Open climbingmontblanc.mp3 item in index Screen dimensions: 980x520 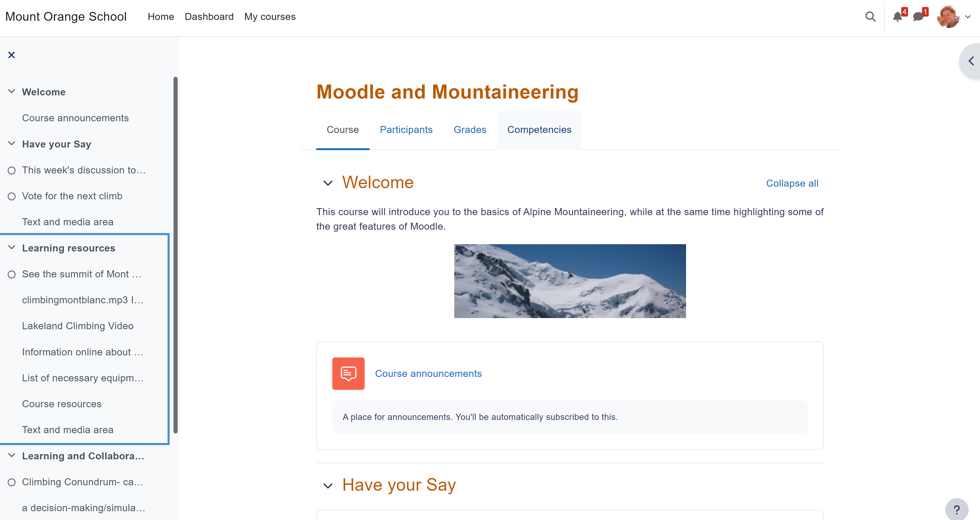[83, 300]
